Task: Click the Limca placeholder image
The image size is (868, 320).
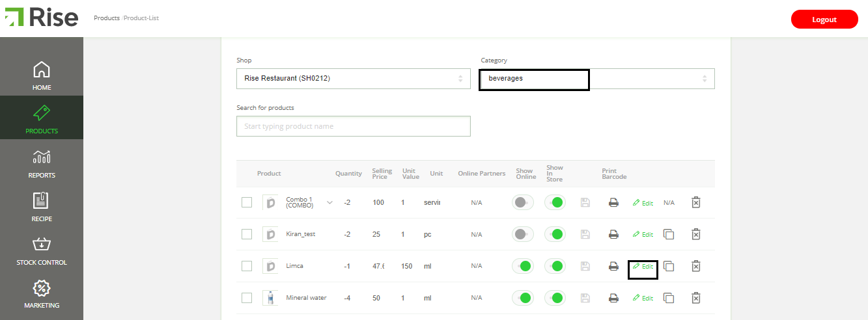Action: coord(270,266)
